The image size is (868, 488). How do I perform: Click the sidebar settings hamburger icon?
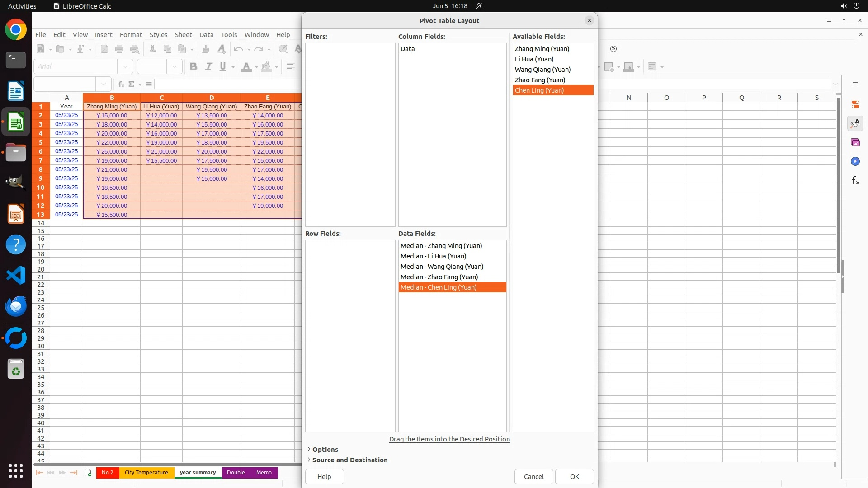click(x=855, y=84)
